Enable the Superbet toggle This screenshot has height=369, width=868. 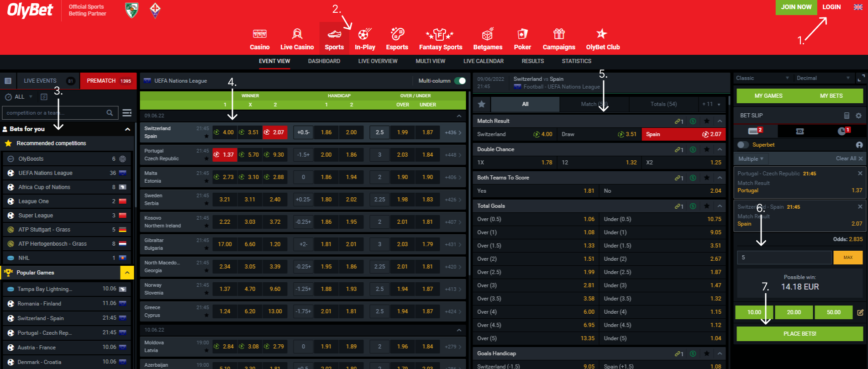tap(743, 145)
